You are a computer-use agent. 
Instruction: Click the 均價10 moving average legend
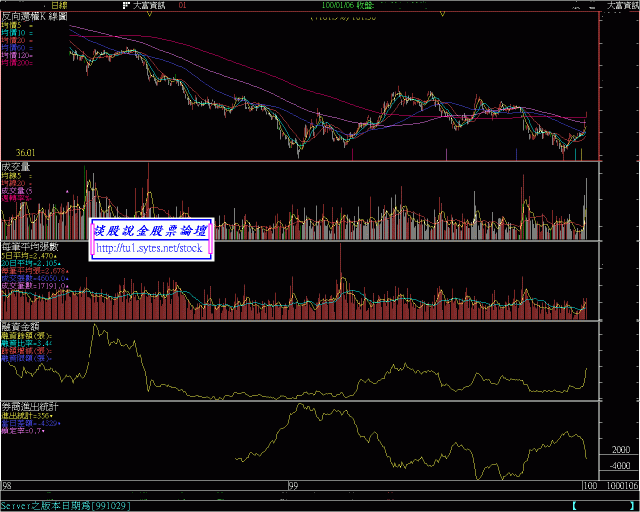[17, 33]
